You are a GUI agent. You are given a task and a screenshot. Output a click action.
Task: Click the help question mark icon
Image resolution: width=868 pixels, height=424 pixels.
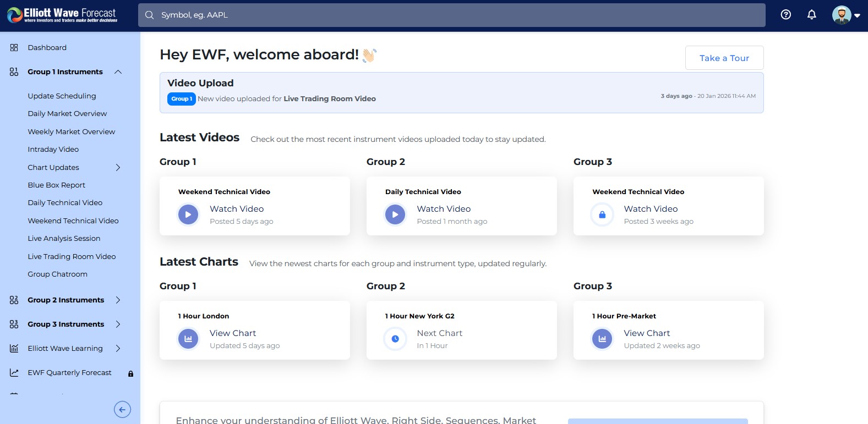(x=785, y=15)
